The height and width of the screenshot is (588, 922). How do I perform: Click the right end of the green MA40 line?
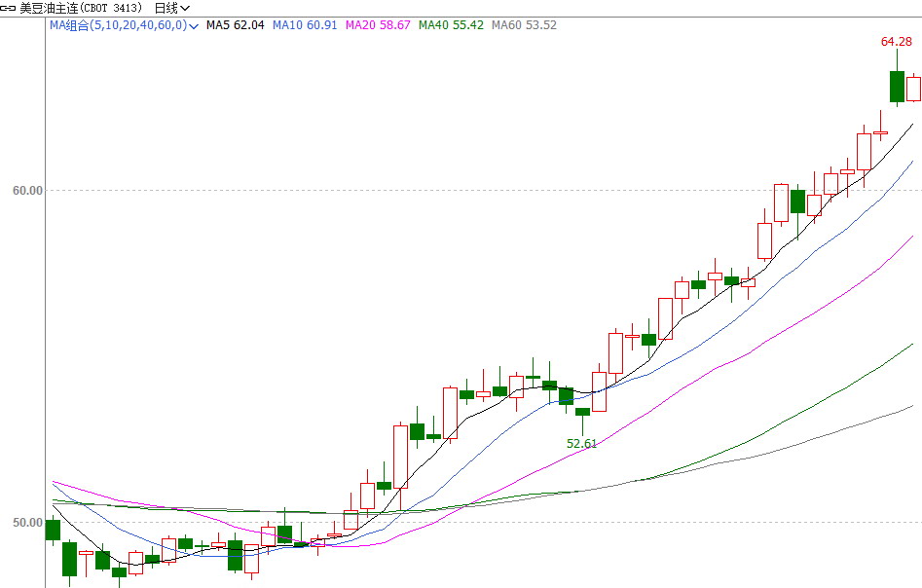(911, 345)
